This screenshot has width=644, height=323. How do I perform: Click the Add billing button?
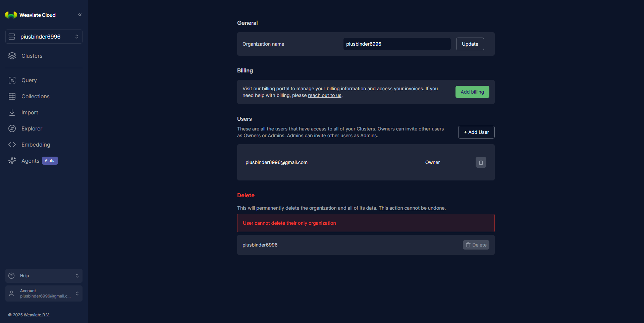point(472,92)
